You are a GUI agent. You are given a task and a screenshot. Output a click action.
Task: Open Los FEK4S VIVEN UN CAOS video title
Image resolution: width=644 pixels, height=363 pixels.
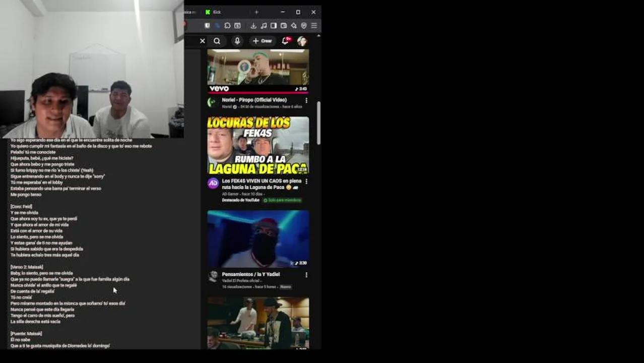(x=262, y=184)
